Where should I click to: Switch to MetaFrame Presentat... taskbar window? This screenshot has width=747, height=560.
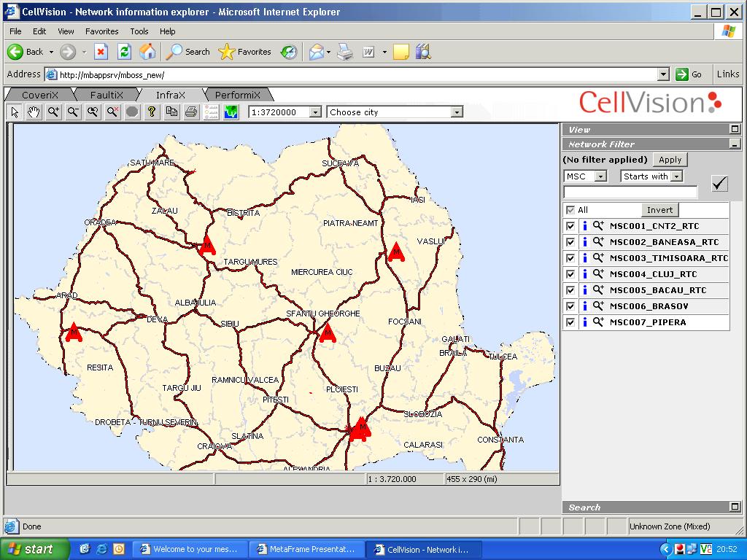coord(307,549)
